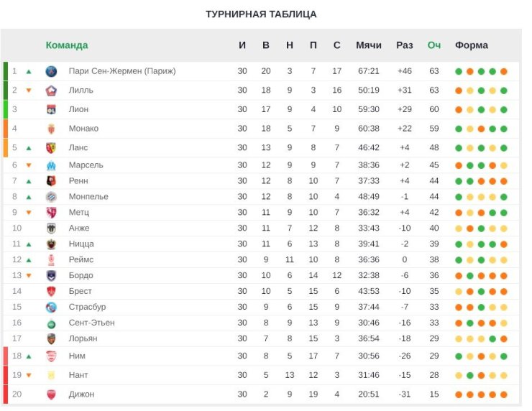
Task: Click the last form dot in the Дижон row
Action: (x=504, y=394)
